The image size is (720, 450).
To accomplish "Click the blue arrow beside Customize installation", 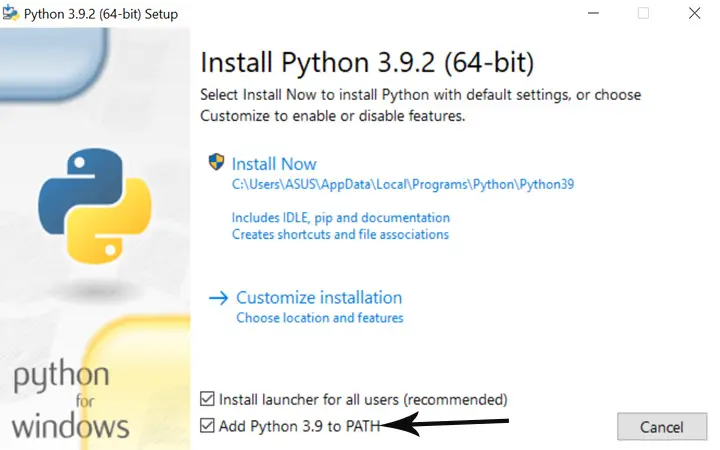I will click(218, 298).
